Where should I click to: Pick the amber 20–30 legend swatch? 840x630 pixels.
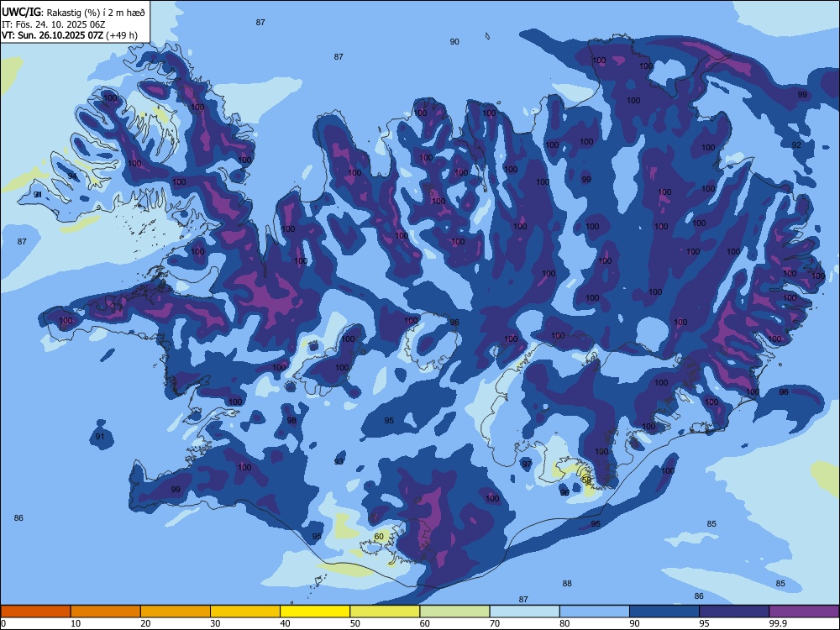pos(176,612)
